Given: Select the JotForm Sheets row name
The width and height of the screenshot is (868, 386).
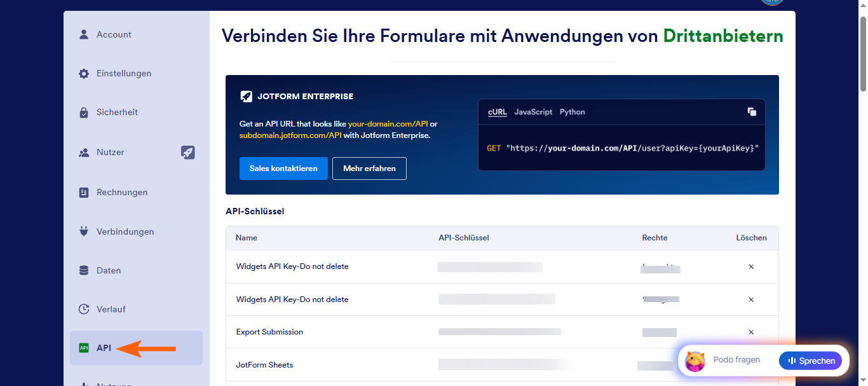Looking at the screenshot, I should 264,365.
